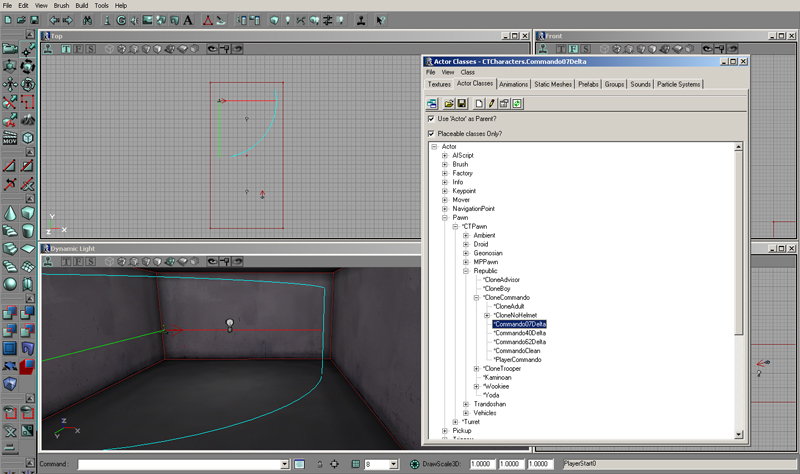
Task: Click the Subtract brush CSG icon
Action: [x=28, y=312]
